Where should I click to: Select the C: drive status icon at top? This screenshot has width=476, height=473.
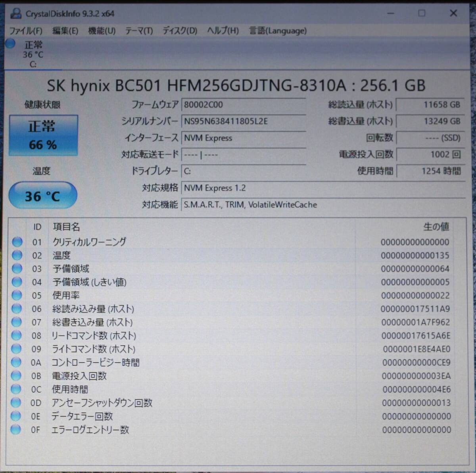click(x=10, y=44)
